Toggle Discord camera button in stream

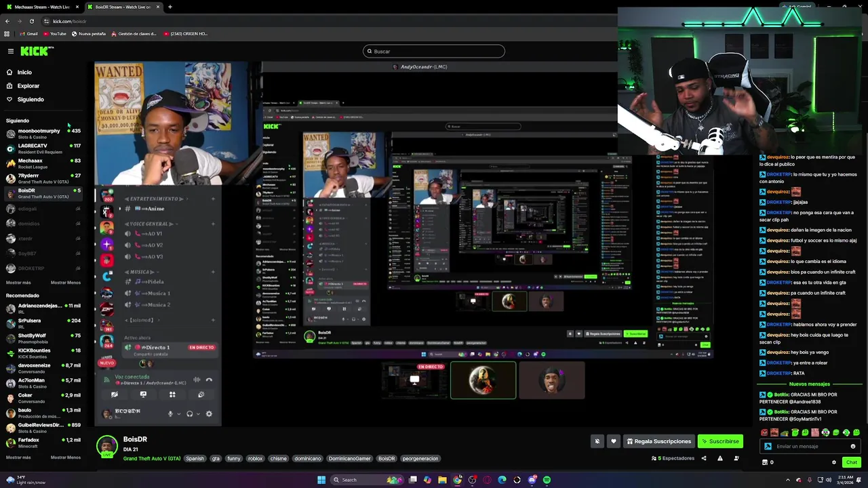[x=115, y=394]
